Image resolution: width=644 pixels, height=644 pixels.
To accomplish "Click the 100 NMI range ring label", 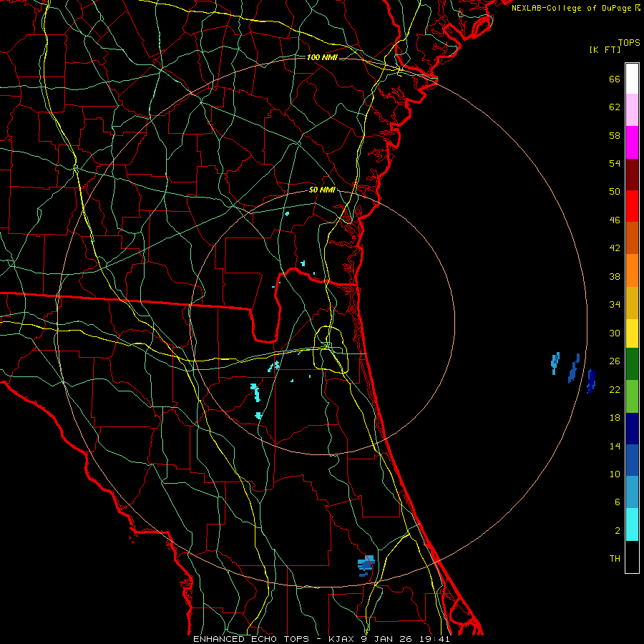I will [x=322, y=57].
